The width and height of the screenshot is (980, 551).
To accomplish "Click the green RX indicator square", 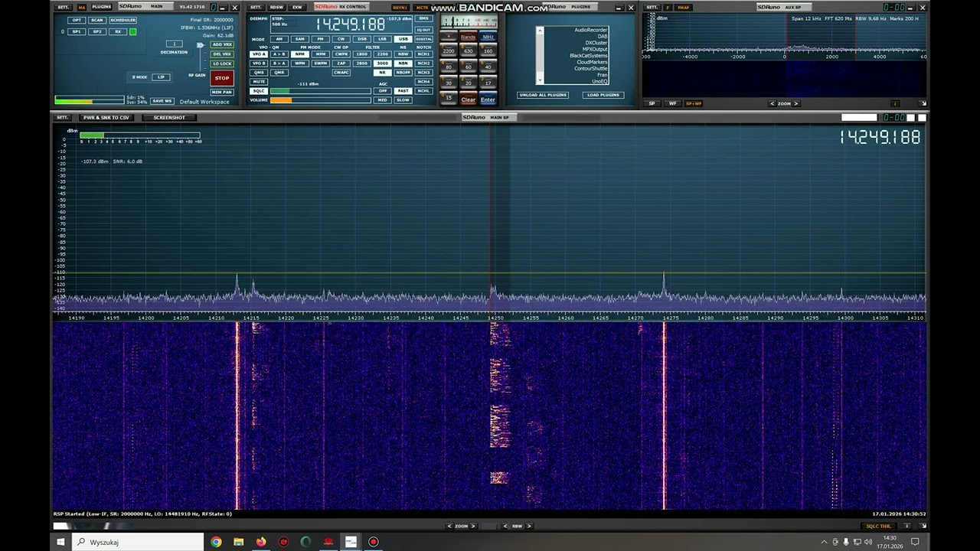I will click(x=132, y=32).
